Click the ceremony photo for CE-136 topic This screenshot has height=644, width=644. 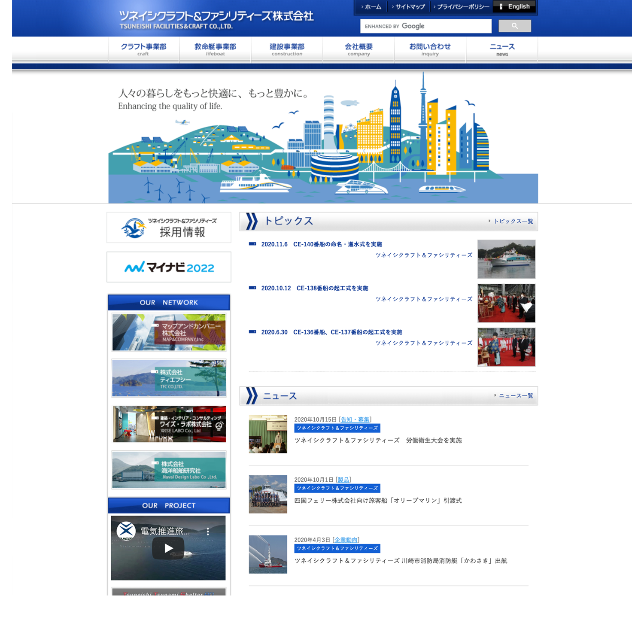506,347
